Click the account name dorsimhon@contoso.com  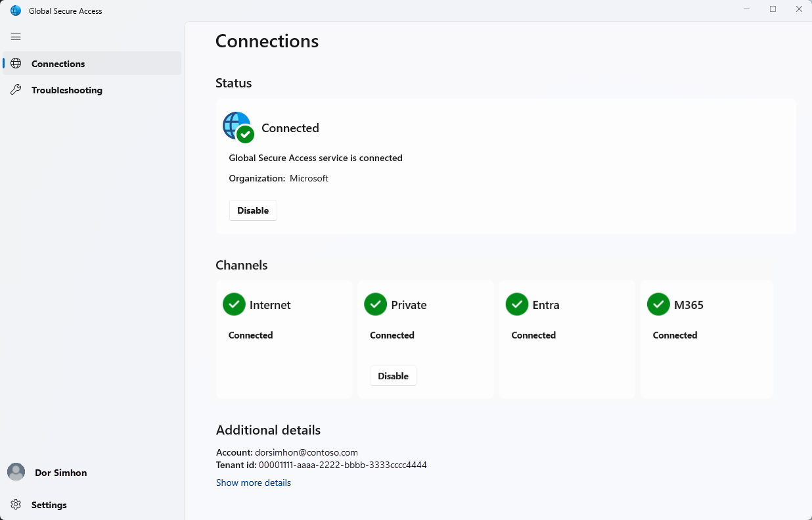(306, 452)
